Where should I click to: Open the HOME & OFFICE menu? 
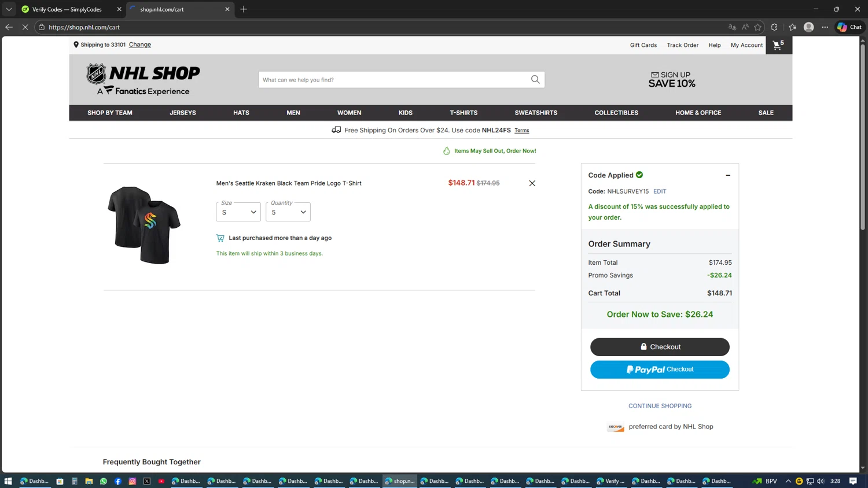click(x=698, y=113)
